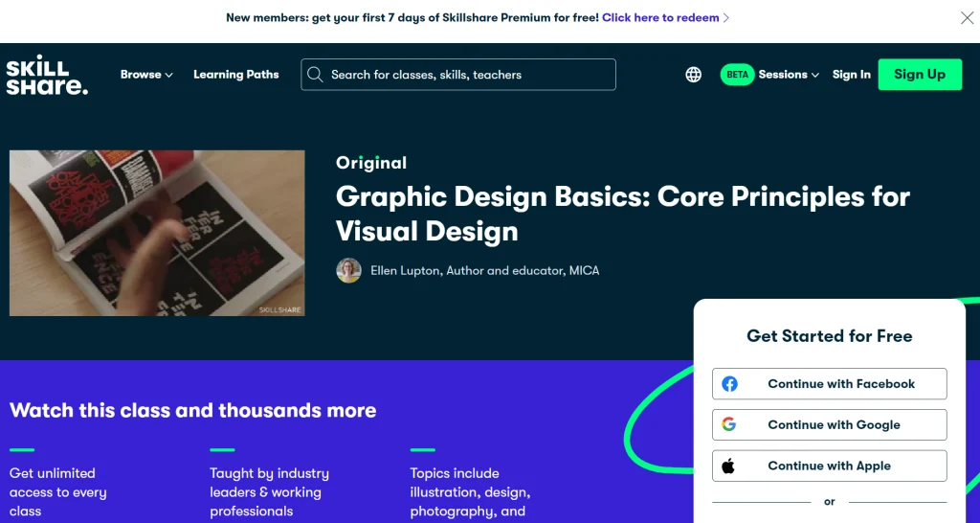Click the green Sign Up button
980x523 pixels.
point(920,75)
